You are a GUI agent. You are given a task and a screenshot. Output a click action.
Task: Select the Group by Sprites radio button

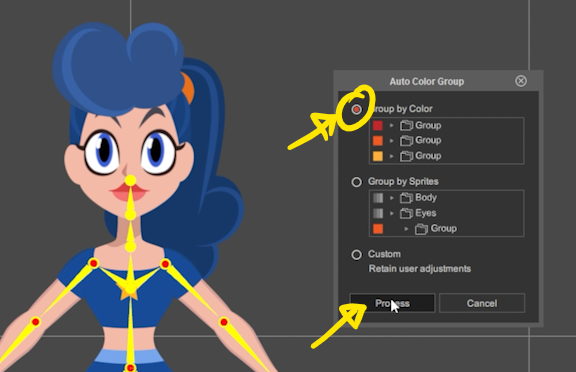point(356,182)
